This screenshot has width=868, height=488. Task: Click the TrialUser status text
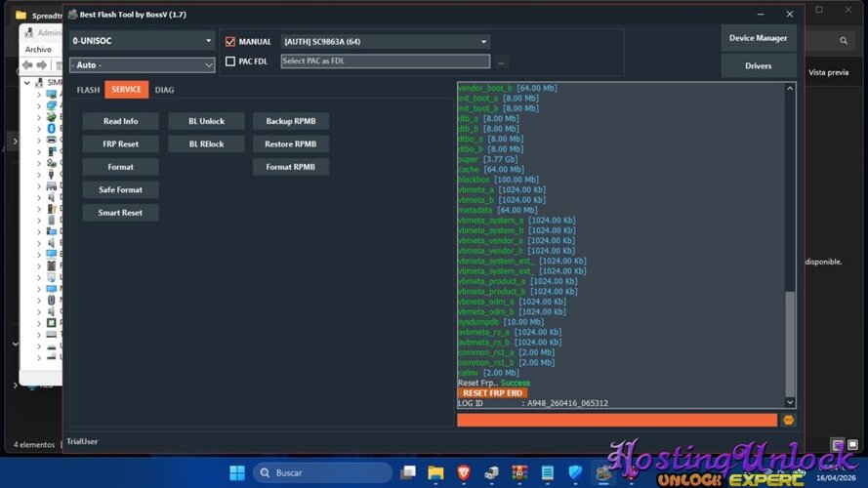pos(82,441)
